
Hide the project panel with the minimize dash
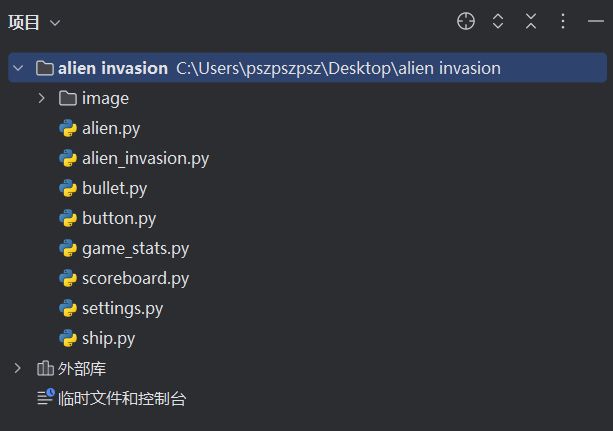click(x=595, y=21)
